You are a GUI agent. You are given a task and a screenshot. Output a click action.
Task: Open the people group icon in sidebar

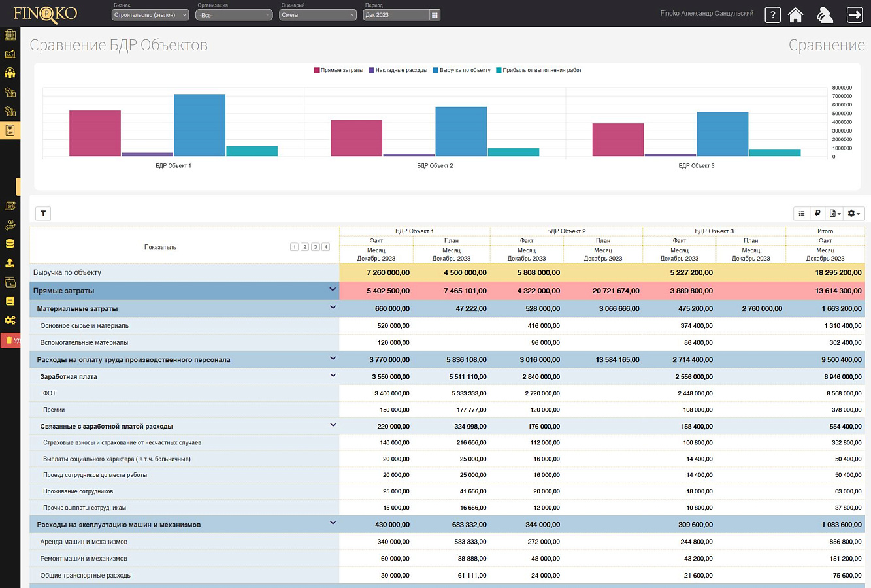pyautogui.click(x=10, y=73)
